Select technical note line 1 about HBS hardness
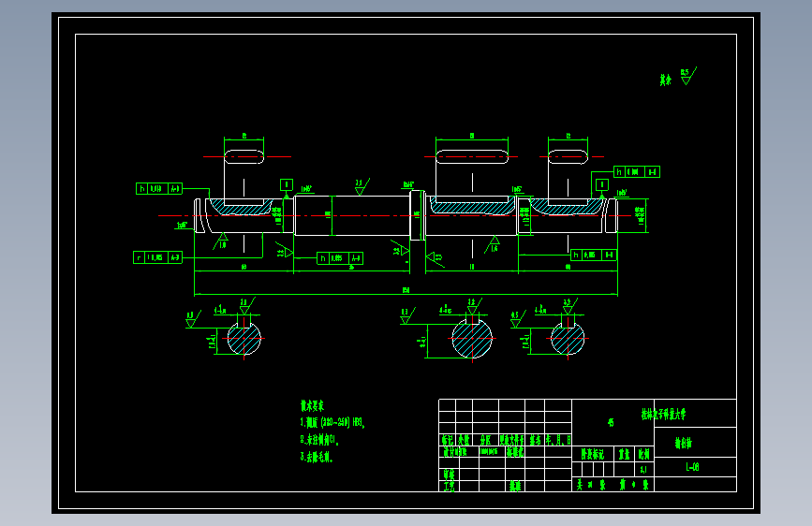This screenshot has height=526, width=812. coord(333,423)
